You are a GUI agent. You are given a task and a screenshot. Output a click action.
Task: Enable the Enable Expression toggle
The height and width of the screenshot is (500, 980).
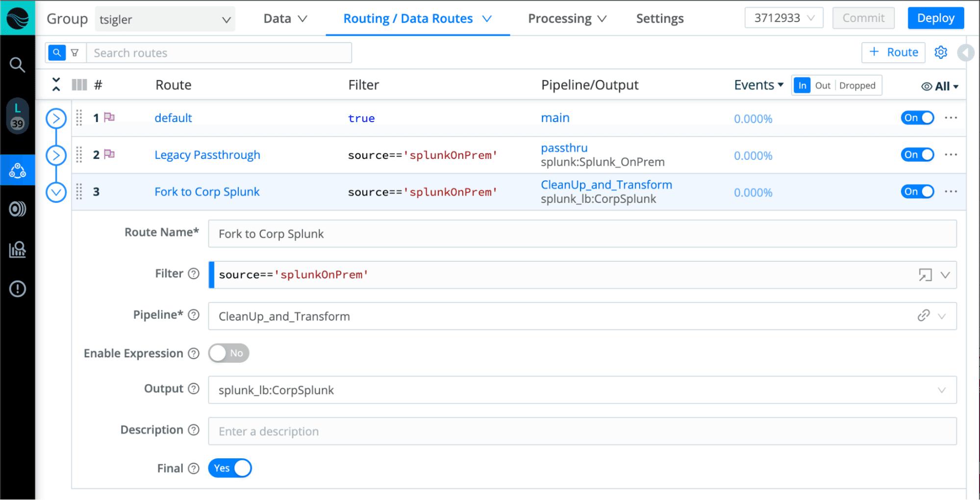(x=228, y=353)
